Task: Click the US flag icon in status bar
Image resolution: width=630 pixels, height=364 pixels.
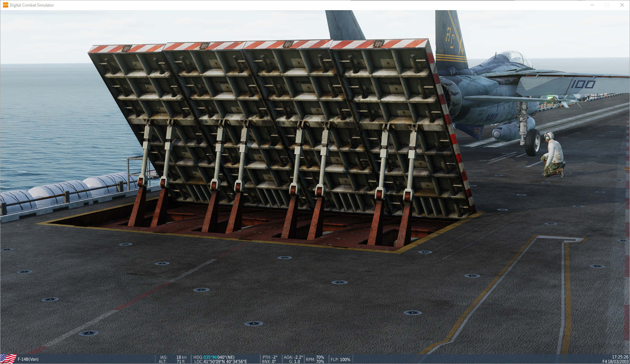Action: 8,359
